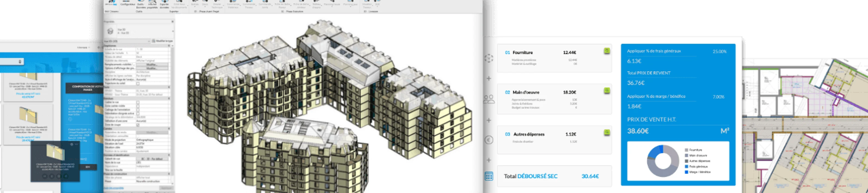
Task: Click Modifier for Options d'affichage
Action: (152, 68)
